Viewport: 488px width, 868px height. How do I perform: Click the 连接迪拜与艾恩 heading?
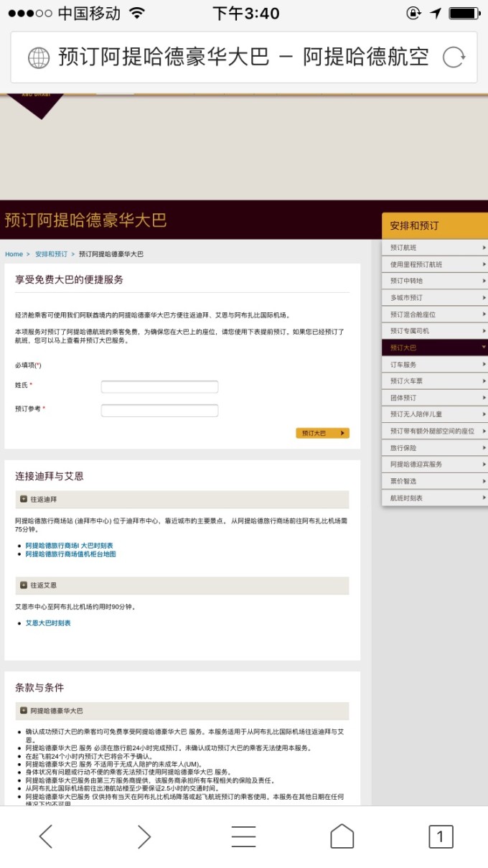(50, 476)
